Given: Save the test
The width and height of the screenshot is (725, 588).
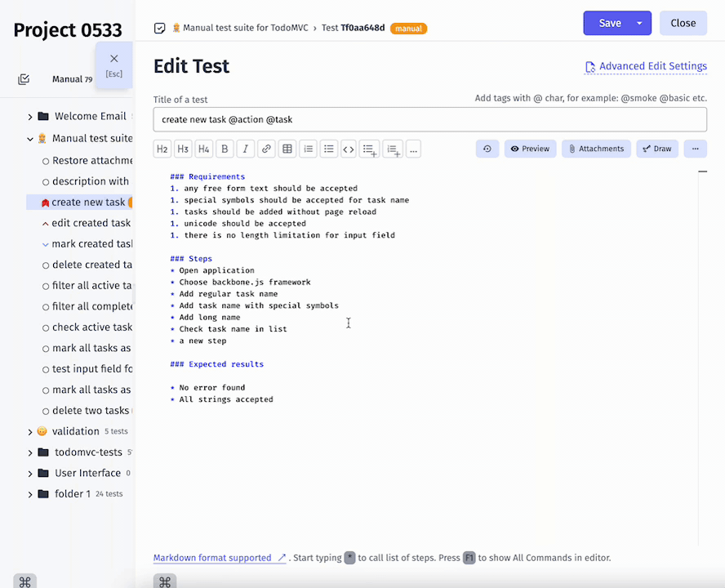Looking at the screenshot, I should click(x=610, y=23).
